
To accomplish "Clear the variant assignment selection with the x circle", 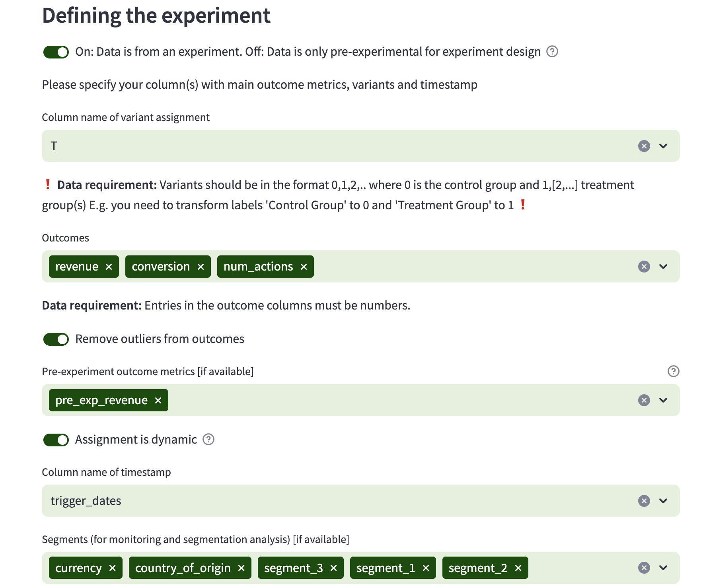I will point(643,146).
